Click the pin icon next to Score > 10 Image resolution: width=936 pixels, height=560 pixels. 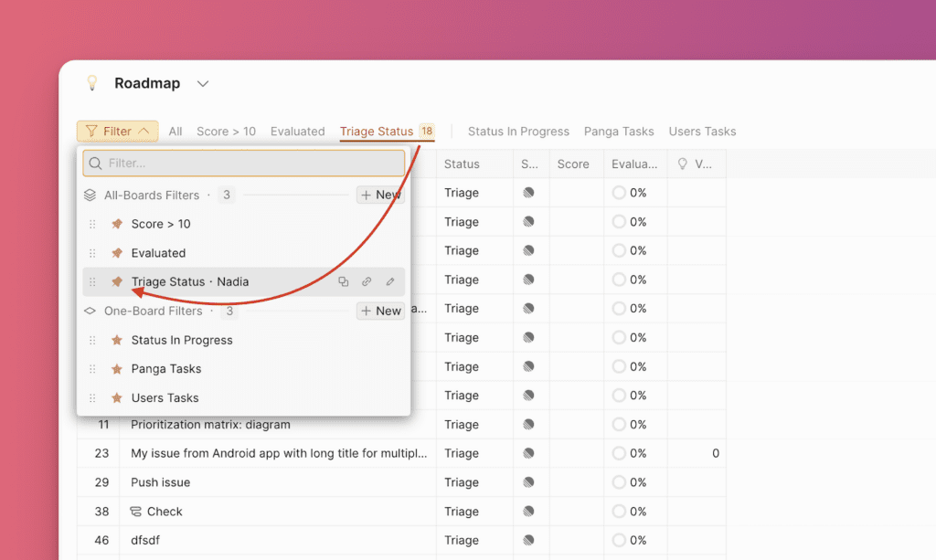117,224
